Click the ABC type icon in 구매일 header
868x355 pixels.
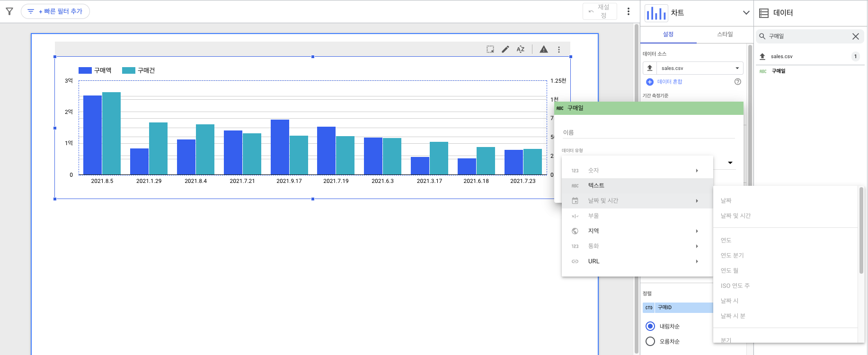coord(560,109)
